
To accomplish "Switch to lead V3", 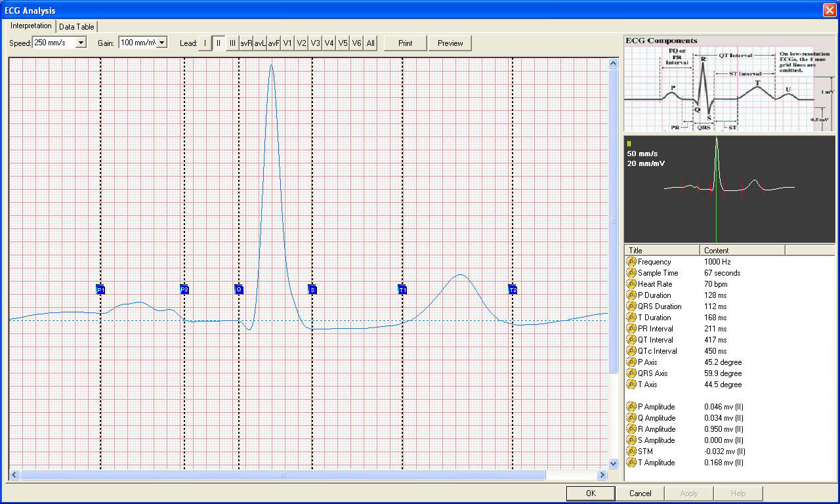I will tap(315, 43).
